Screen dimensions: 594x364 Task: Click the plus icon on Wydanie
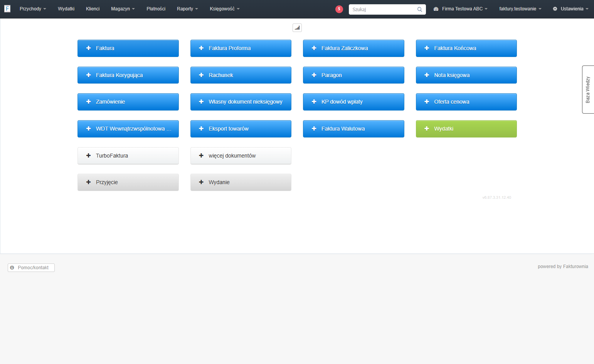(201, 182)
